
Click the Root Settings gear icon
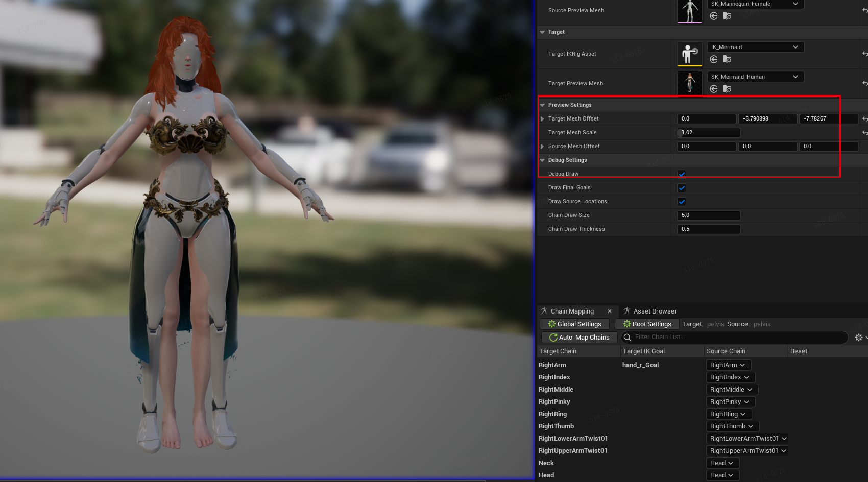[627, 324]
